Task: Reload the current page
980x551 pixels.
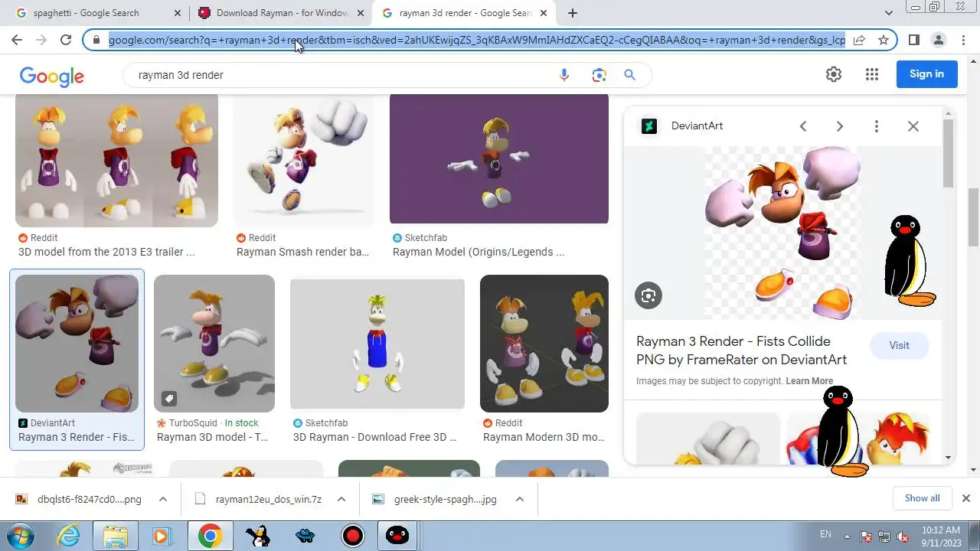Action: 66,40
